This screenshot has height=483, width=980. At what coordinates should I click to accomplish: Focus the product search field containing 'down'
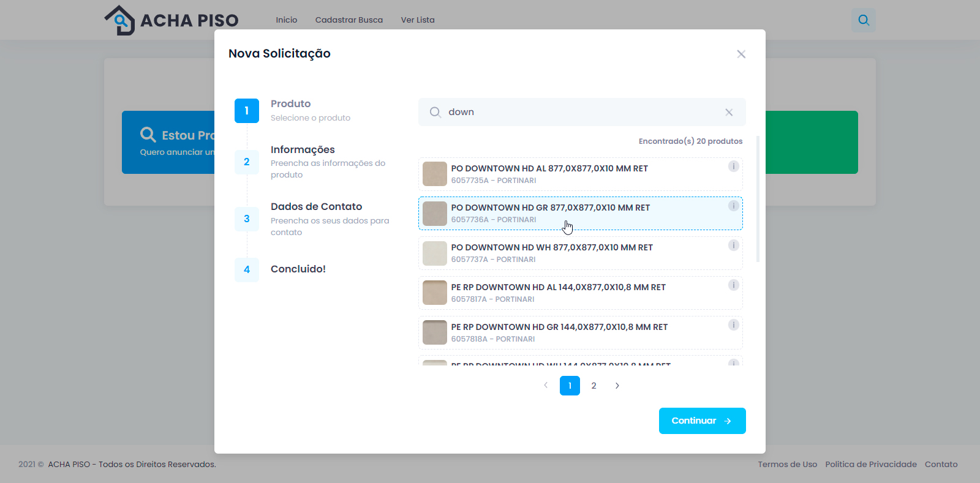(582, 112)
